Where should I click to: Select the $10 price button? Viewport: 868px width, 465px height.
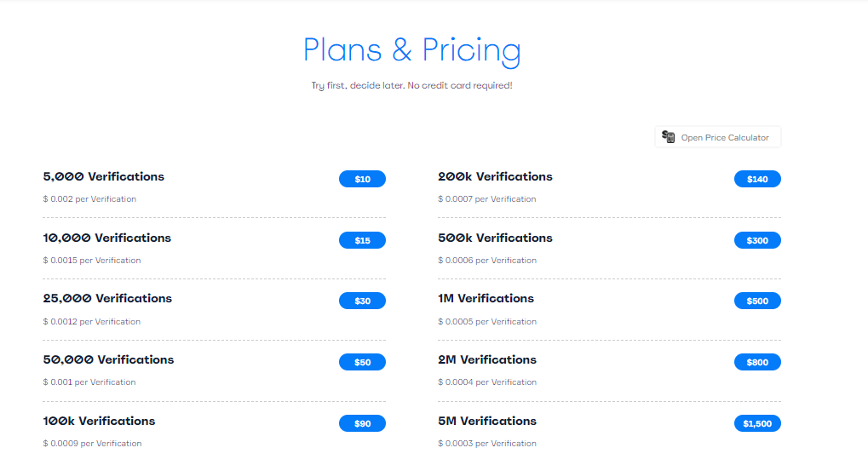pyautogui.click(x=362, y=179)
